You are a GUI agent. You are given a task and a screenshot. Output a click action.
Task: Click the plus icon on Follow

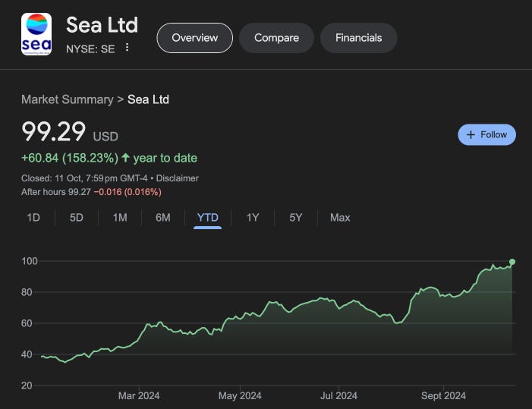tap(471, 134)
